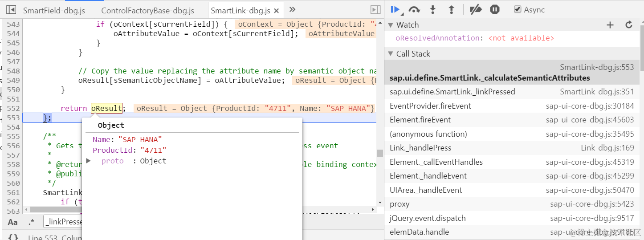Click the ProductId "4711" property

coord(129,150)
